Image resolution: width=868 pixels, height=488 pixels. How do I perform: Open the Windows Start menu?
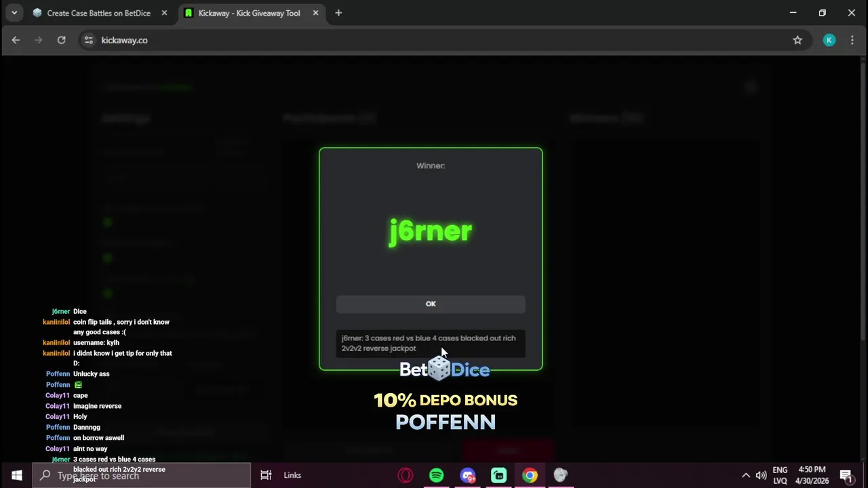[x=16, y=475]
